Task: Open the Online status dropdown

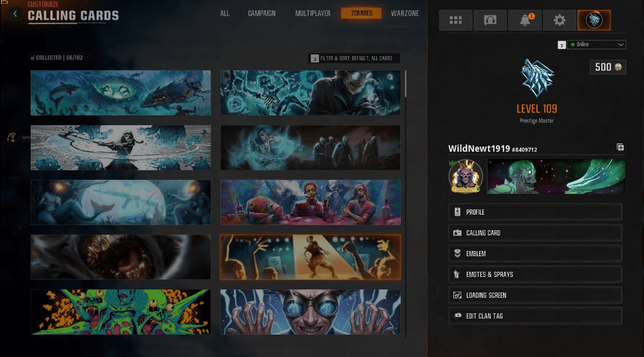Action: click(597, 45)
